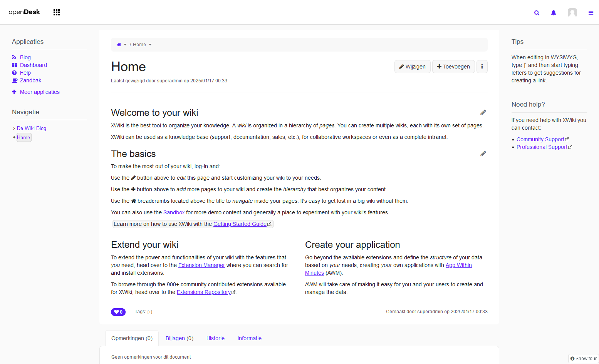Click the Gemaakt door superadmin line
Image resolution: width=599 pixels, height=364 pixels.
437,312
